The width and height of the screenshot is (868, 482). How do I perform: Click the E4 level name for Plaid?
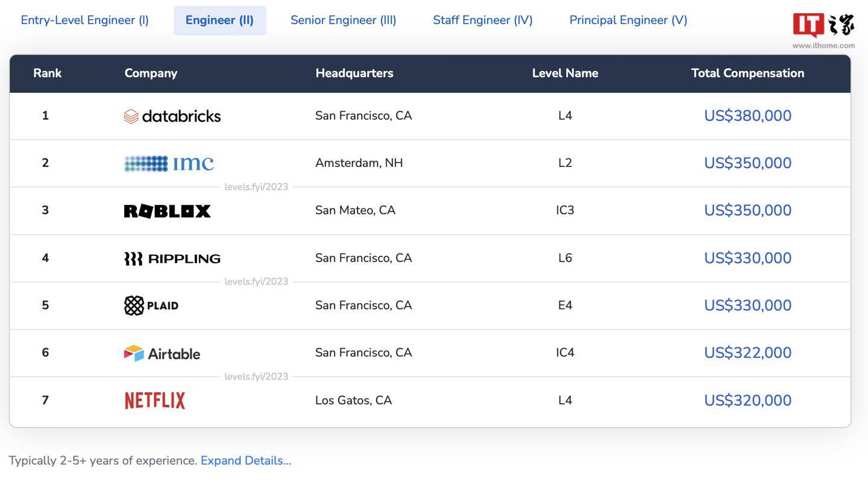coord(565,305)
